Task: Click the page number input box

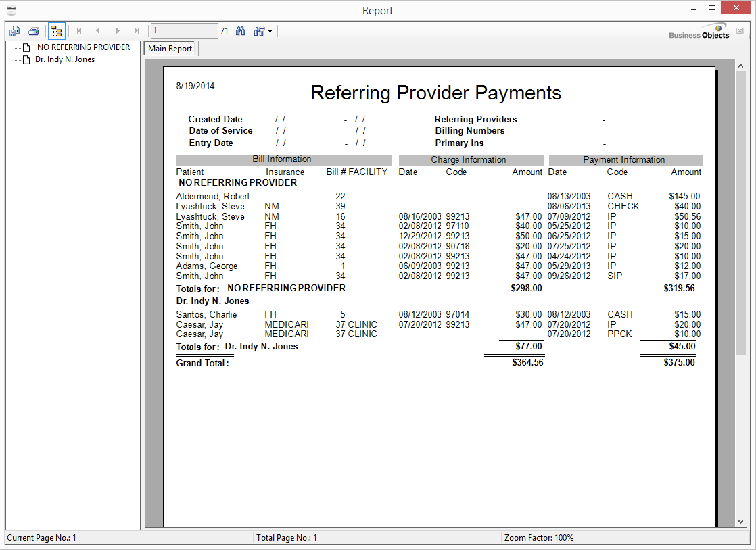Action: tap(184, 31)
